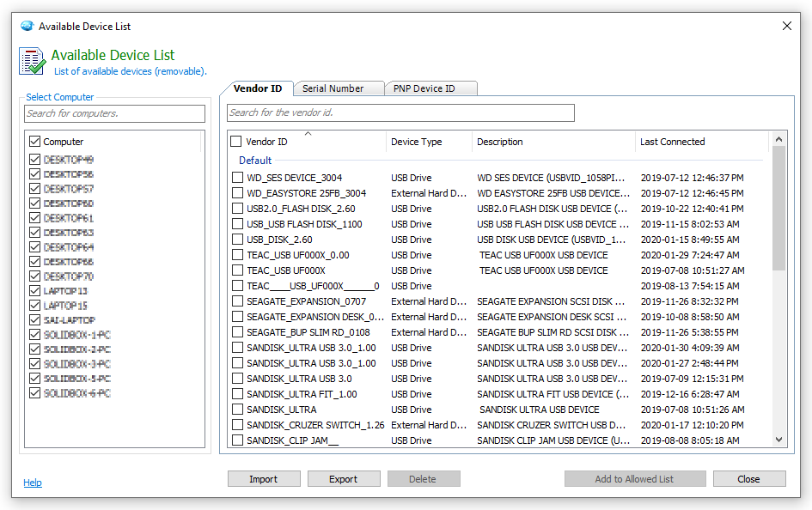Click the 2019-11-15 8:02:53 AM timestamp
The height and width of the screenshot is (510, 812).
pos(690,224)
